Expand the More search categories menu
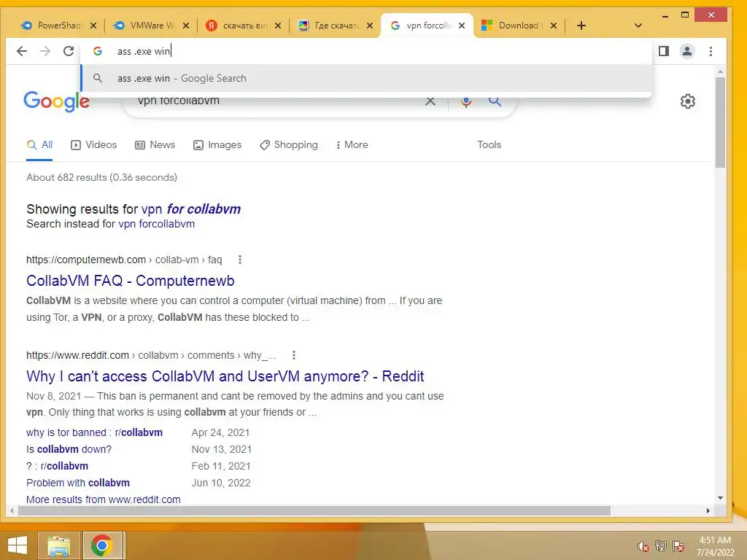The image size is (747, 560). coord(352,145)
